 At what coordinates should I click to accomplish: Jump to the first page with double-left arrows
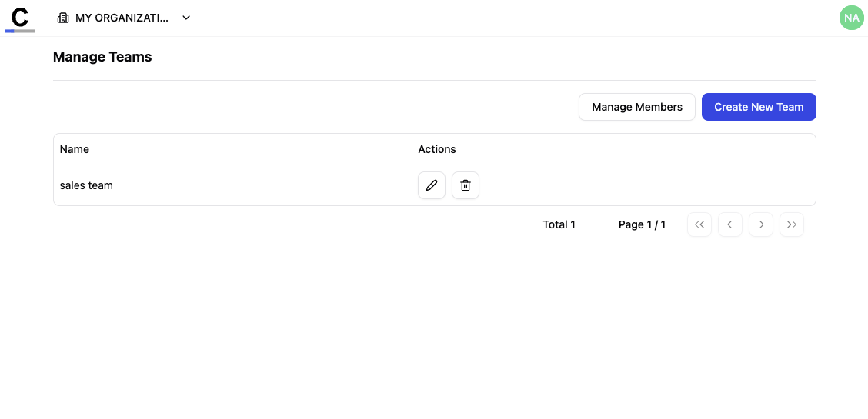tap(699, 224)
